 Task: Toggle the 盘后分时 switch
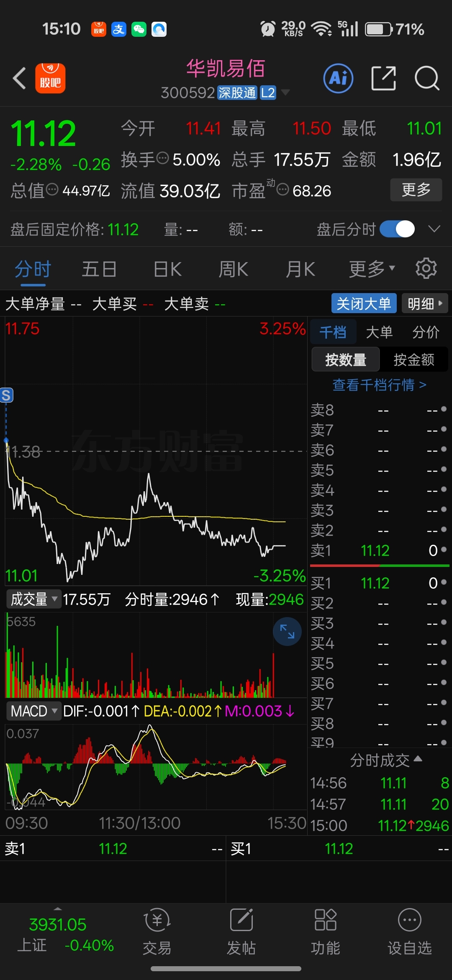tap(397, 229)
